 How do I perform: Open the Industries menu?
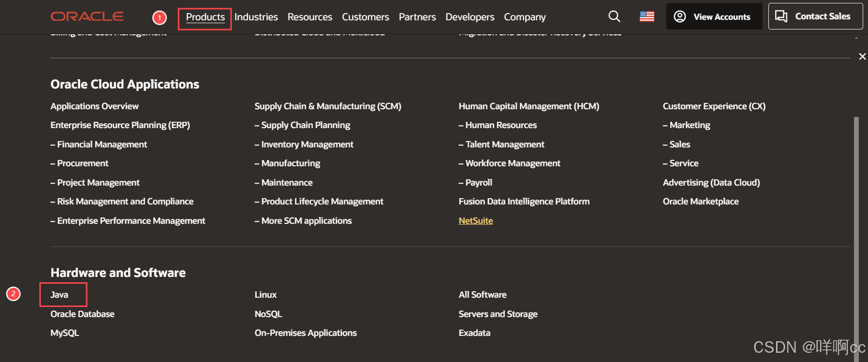tap(256, 17)
